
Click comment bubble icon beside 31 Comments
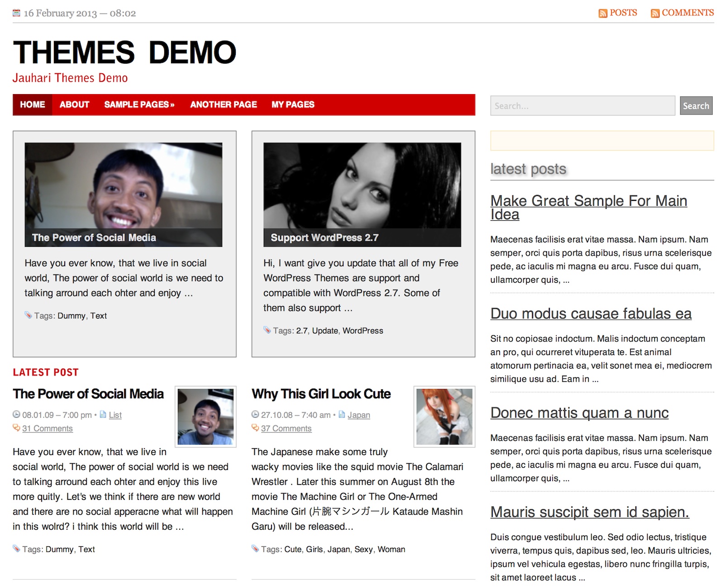[16, 427]
